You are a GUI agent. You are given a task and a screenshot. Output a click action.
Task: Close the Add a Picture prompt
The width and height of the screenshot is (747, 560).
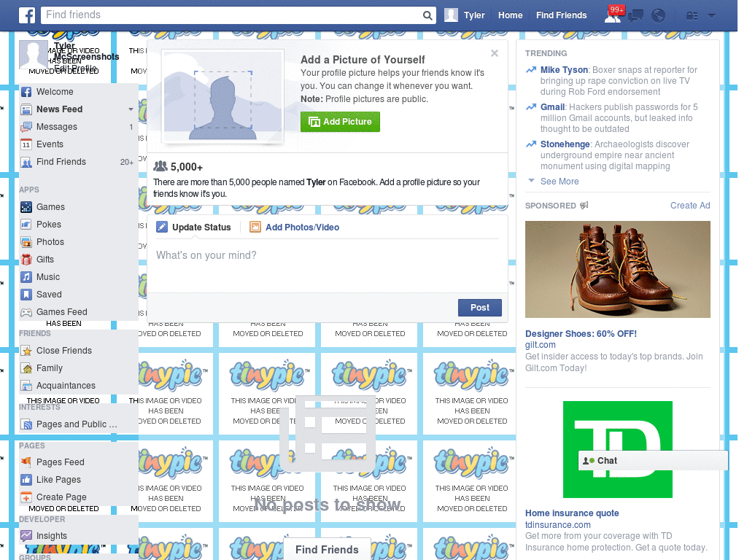pyautogui.click(x=495, y=53)
